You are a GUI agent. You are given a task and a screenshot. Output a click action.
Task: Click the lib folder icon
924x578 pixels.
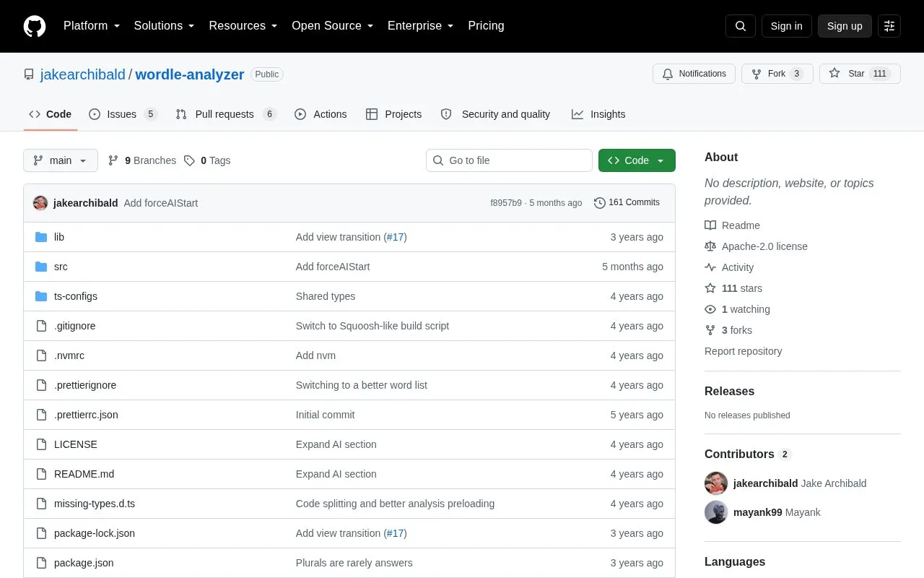tap(41, 237)
